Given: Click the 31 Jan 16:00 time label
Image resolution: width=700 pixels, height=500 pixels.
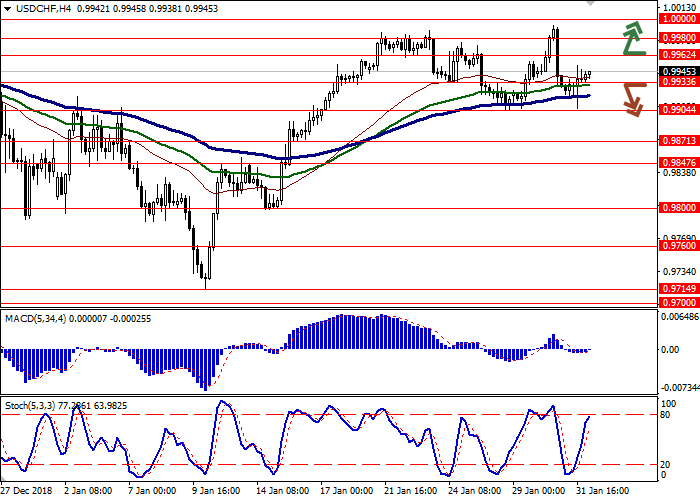Looking at the screenshot, I should 603,491.
